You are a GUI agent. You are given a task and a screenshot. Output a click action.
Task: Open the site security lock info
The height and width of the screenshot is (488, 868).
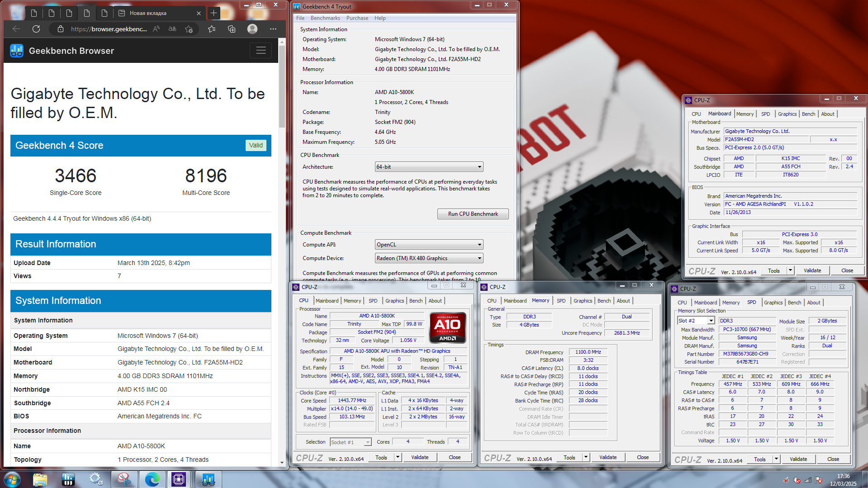click(x=61, y=29)
